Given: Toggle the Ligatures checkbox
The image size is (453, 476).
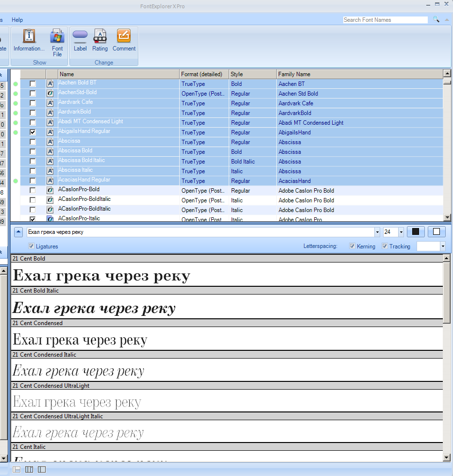Looking at the screenshot, I should click(x=31, y=246).
